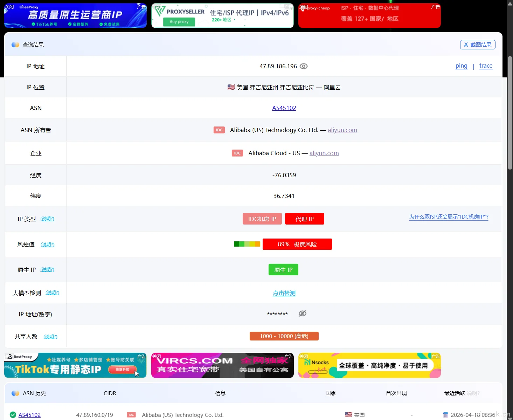Open 说明 help link beside 共享人数
This screenshot has height=420, width=513.
tap(50, 337)
